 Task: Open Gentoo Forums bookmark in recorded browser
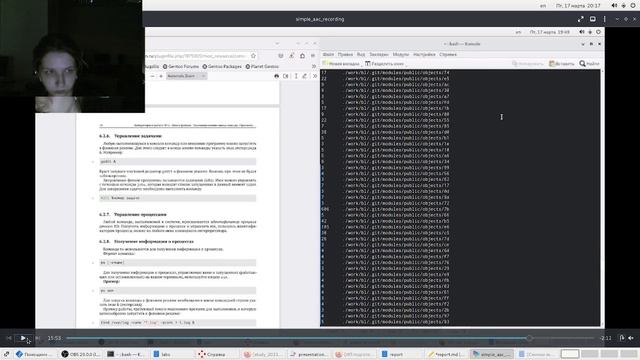tap(181, 67)
